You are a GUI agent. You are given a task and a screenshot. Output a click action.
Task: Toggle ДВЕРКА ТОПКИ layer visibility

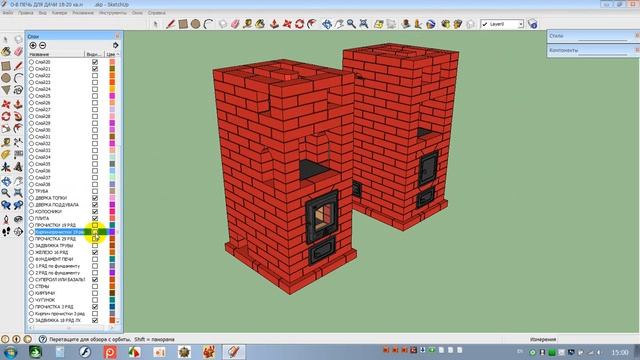[x=95, y=198]
